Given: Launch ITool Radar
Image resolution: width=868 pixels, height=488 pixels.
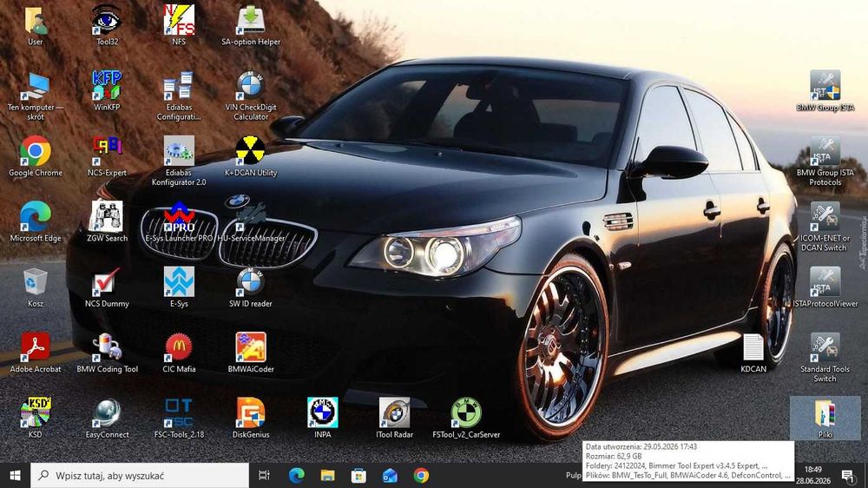Looking at the screenshot, I should tap(395, 419).
